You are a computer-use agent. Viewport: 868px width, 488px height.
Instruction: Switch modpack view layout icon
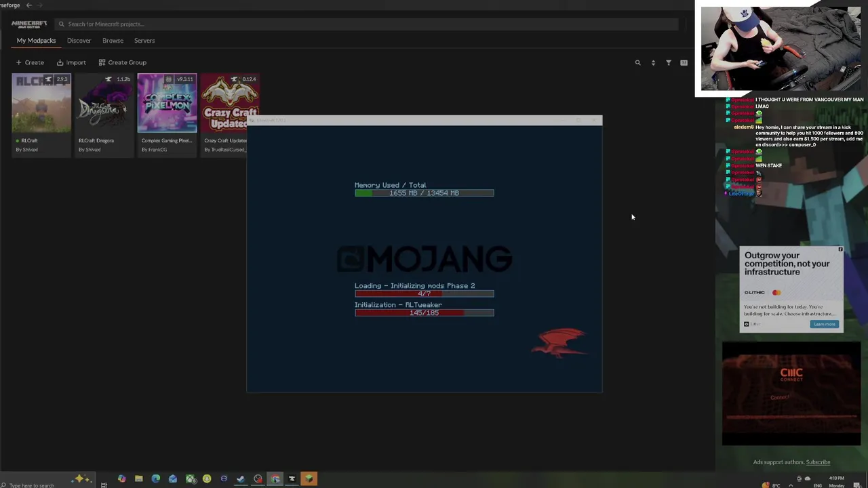coord(684,62)
